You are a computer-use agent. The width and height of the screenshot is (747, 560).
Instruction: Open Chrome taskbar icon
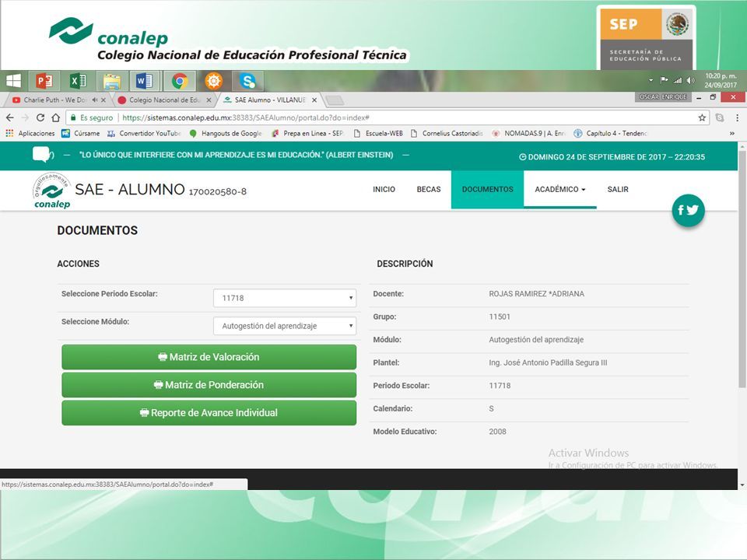pos(180,82)
